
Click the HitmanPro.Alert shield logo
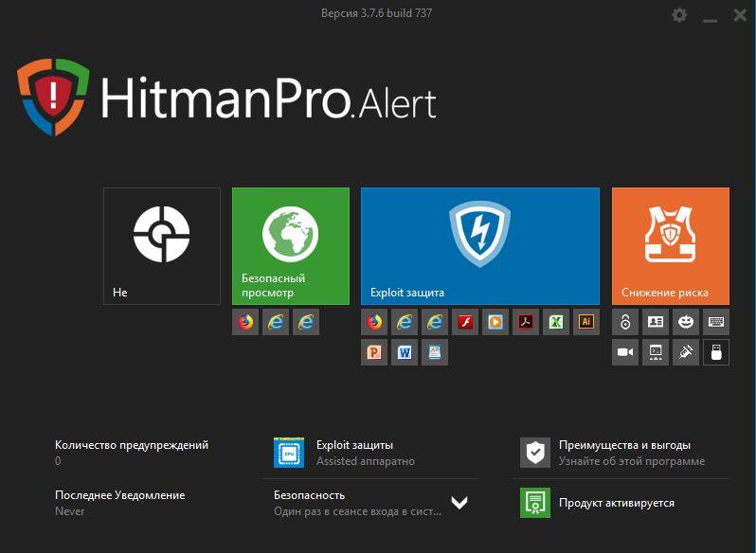53,97
